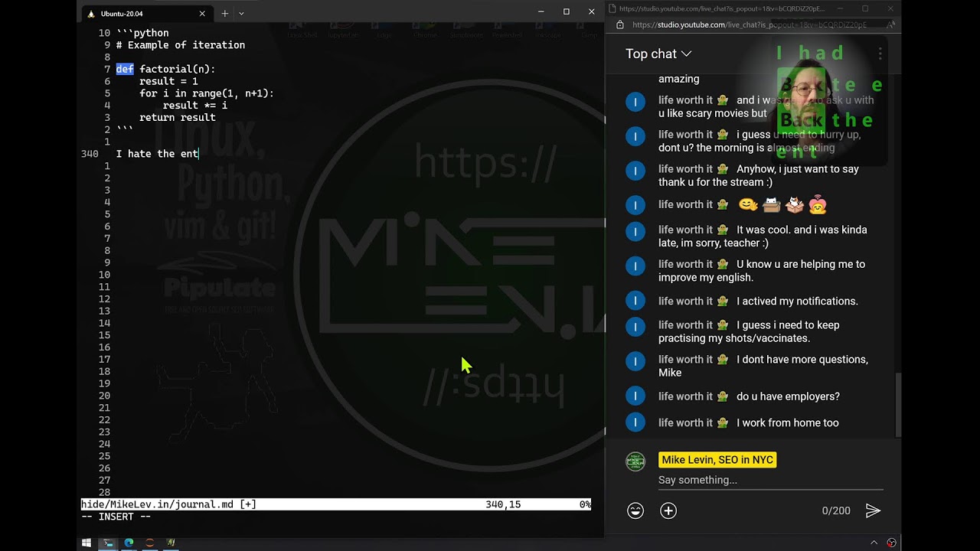Click the 'practising my shots/vaccinates' message
Screen dimensions: 980x551
click(x=749, y=331)
